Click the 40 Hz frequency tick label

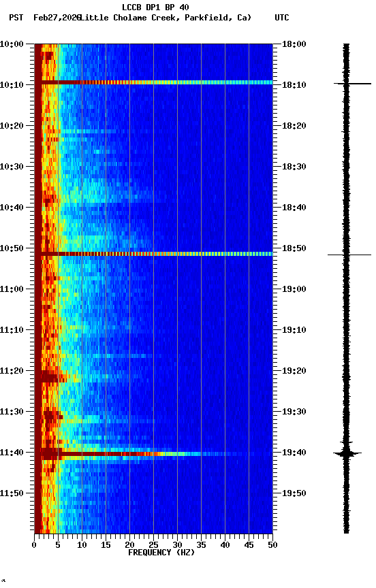225,545
